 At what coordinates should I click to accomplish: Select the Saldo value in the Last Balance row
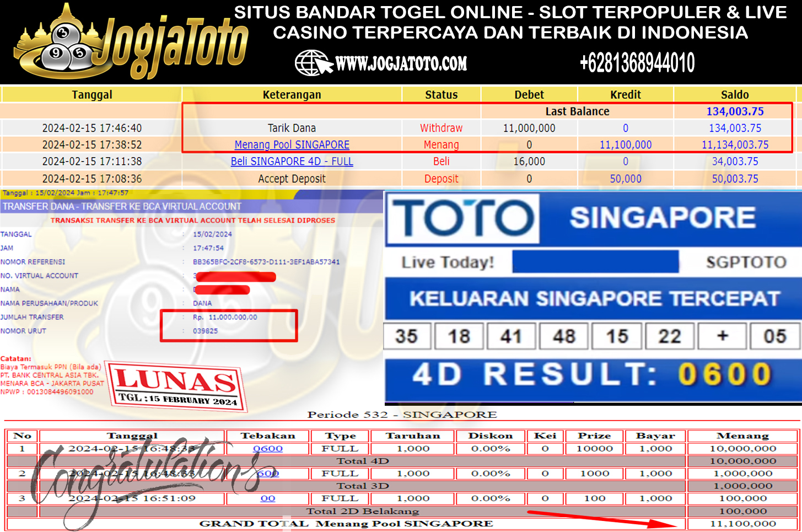coord(735,111)
